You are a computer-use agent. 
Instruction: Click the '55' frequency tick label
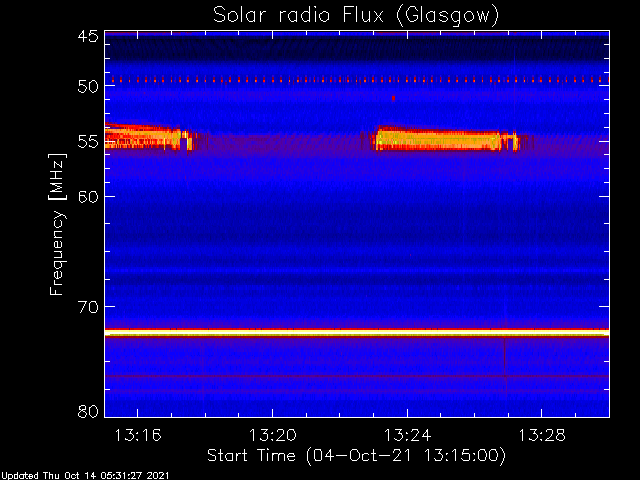pyautogui.click(x=88, y=142)
